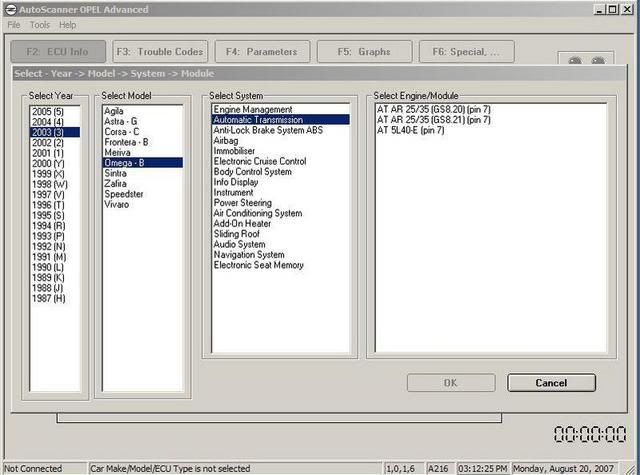Select year 2003 (3)

pyautogui.click(x=55, y=132)
